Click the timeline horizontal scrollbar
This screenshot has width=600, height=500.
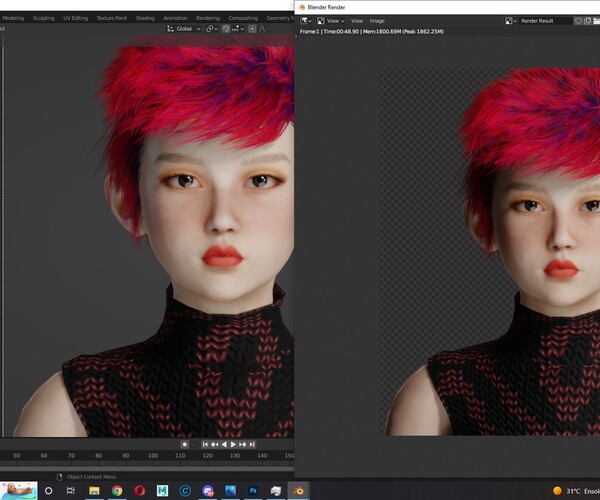[147, 468]
